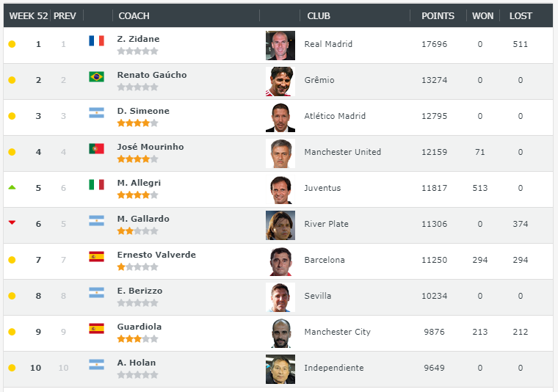The image size is (558, 392).
Task: Click the Spain flag next to Guardiola
Action: (x=96, y=328)
